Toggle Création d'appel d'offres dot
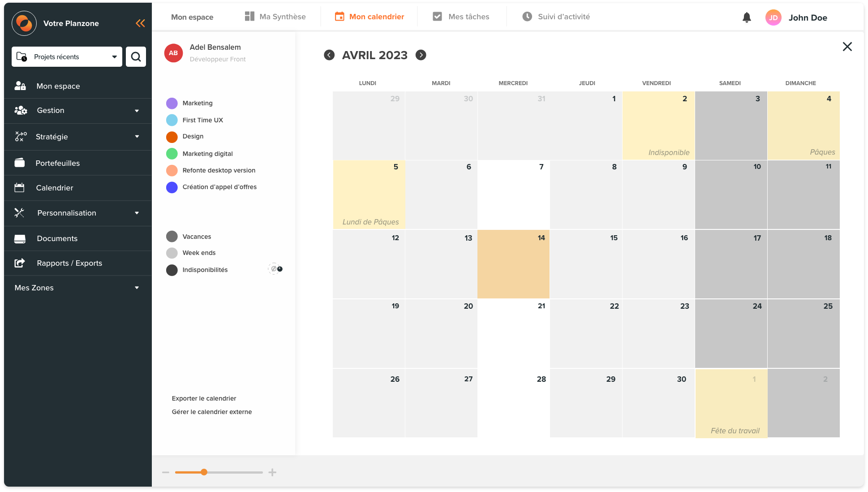868x492 pixels. (172, 187)
